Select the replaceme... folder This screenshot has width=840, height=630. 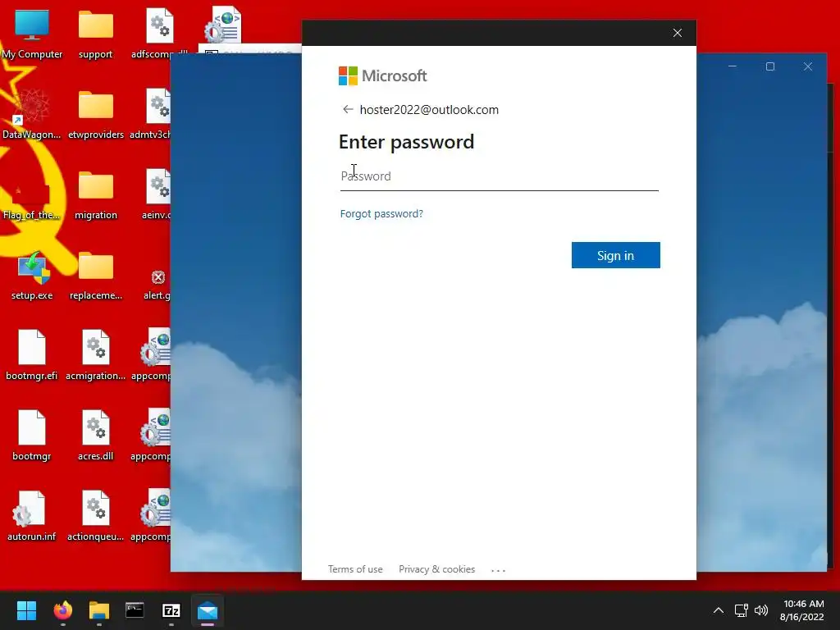click(95, 276)
